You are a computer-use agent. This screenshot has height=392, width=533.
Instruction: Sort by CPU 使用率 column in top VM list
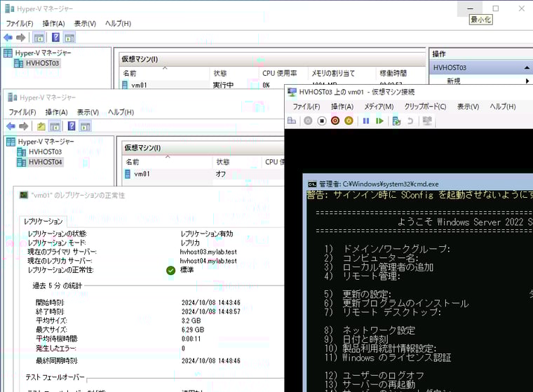point(283,73)
